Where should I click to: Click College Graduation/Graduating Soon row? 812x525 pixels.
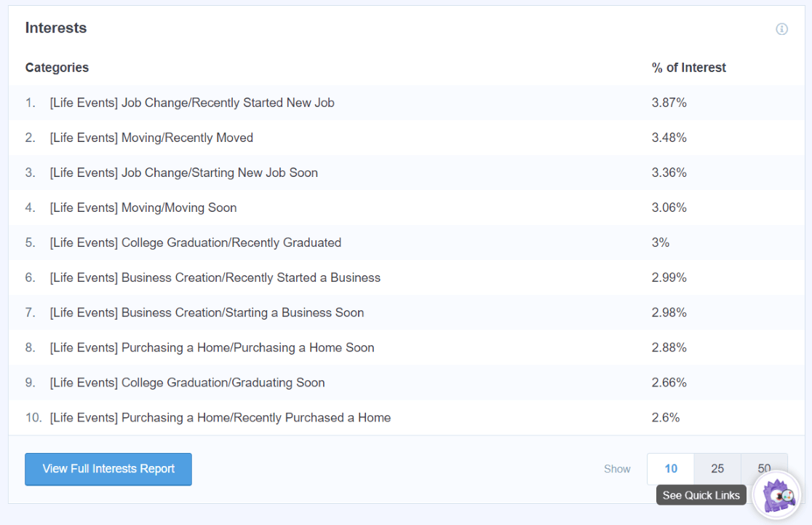[187, 382]
